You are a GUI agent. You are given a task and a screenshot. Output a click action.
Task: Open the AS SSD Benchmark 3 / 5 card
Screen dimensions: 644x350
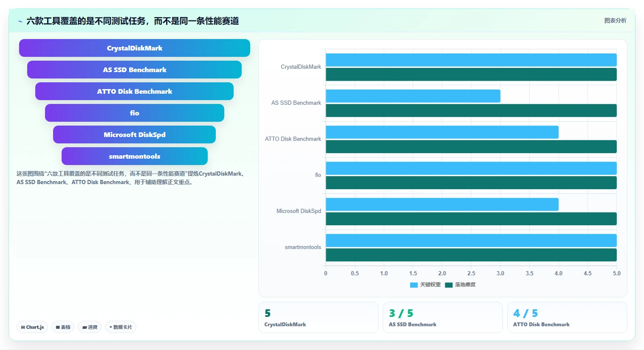(x=443, y=317)
